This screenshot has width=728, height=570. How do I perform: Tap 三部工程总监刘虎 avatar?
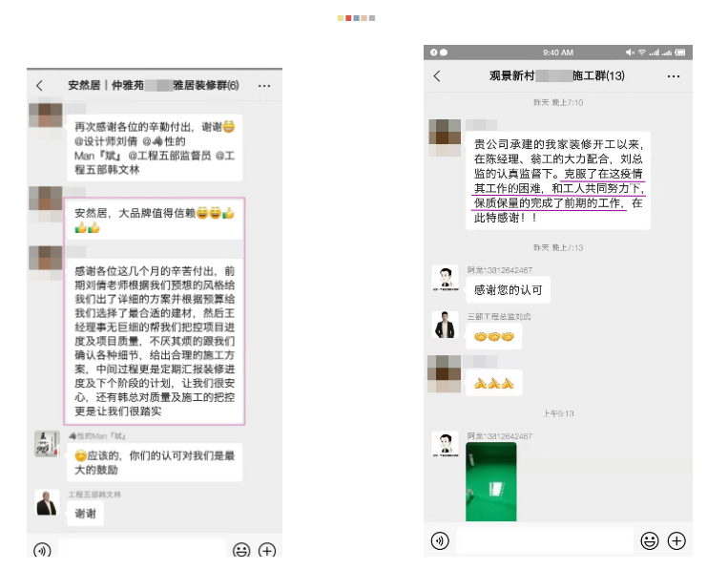coord(446,325)
